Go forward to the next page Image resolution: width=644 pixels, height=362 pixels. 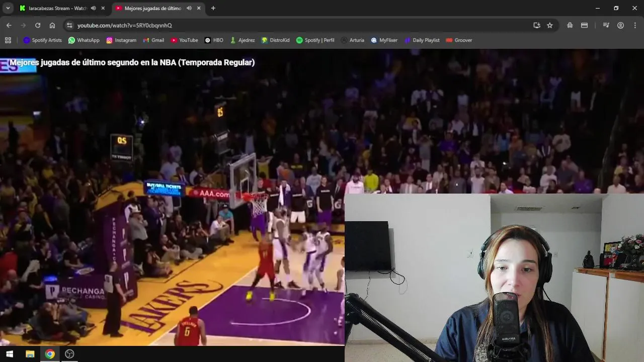tap(23, 25)
